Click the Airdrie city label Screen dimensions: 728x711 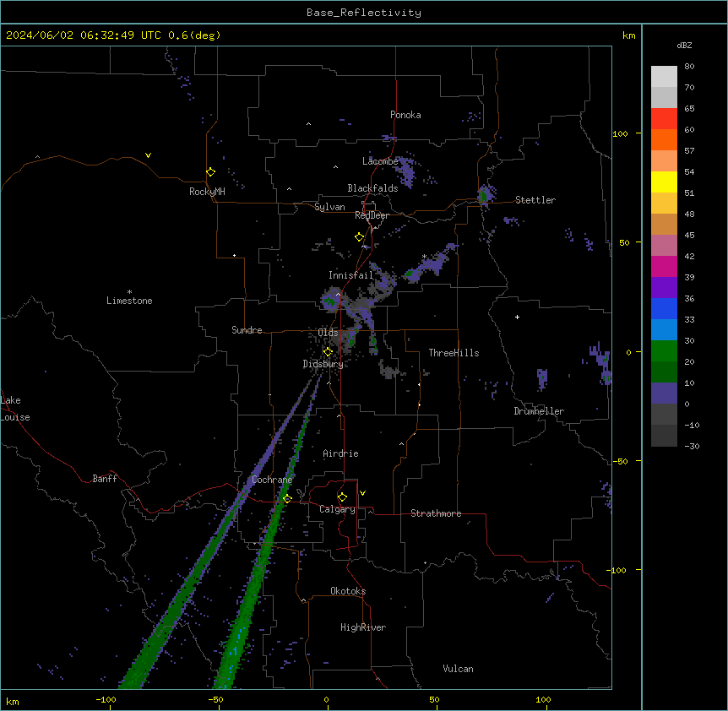340,453
